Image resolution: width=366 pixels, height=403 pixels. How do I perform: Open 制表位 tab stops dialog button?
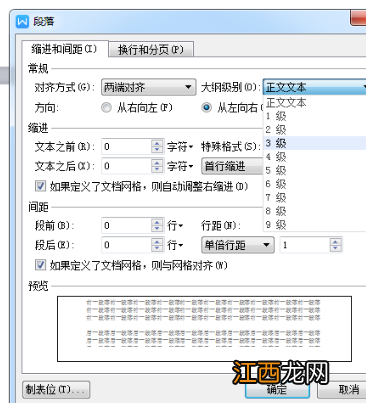tap(56, 390)
